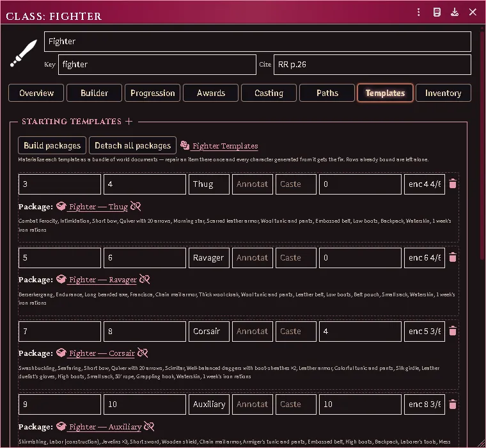Screen dimensions: 486x448
Task: Add a starting template with plus icon
Action: 129,122
